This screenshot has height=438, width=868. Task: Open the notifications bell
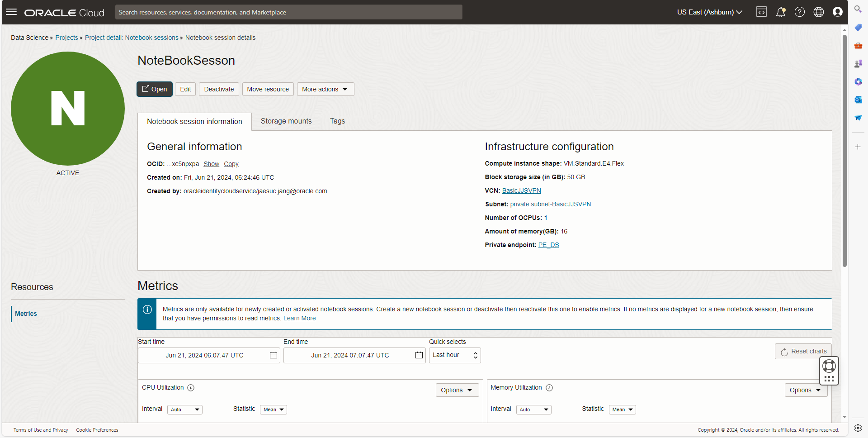(781, 12)
